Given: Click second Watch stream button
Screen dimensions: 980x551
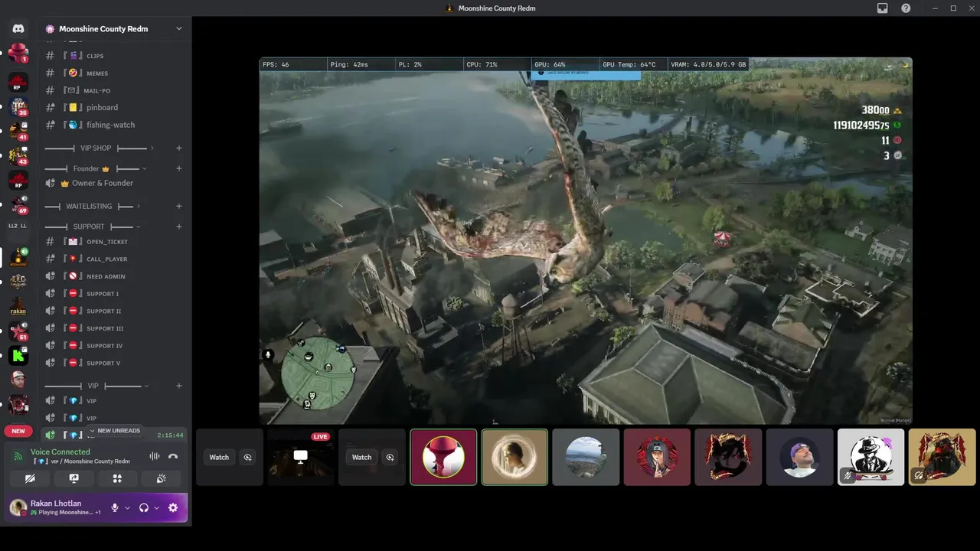Looking at the screenshot, I should [361, 458].
